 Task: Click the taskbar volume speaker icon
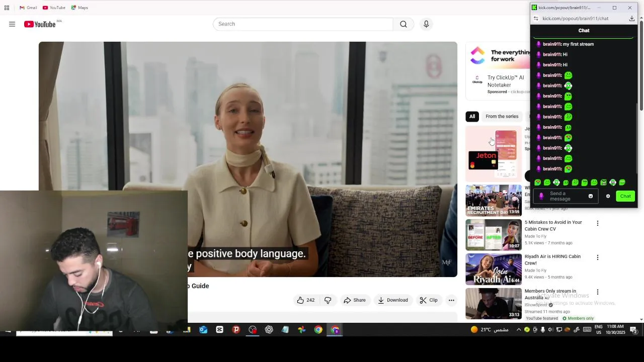point(550,330)
